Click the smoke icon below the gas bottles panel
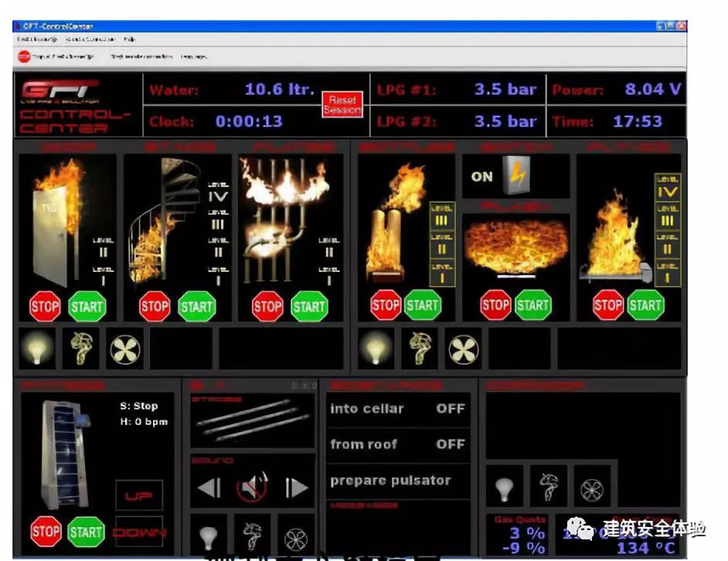Screen dimensions: 728x561 click(x=419, y=349)
